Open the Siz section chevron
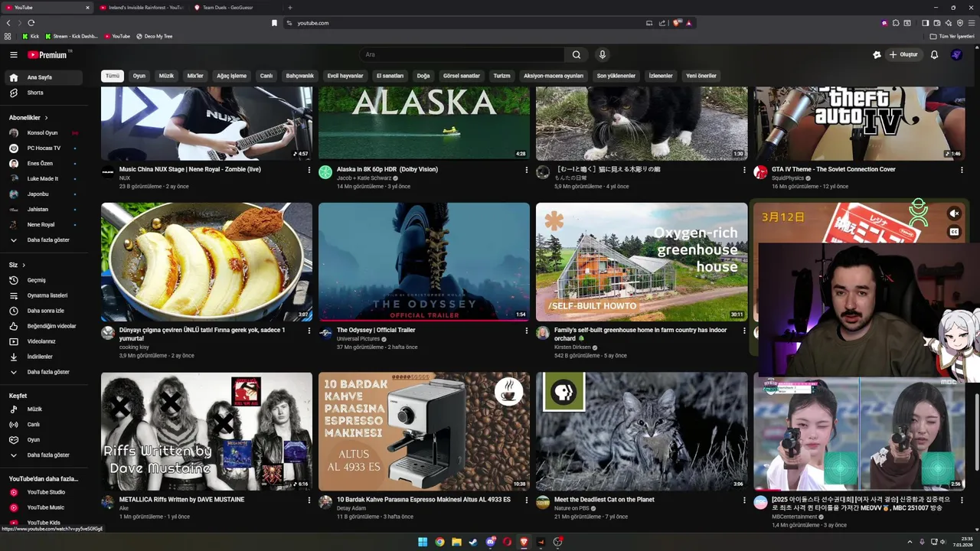This screenshot has width=980, height=551. [24, 265]
